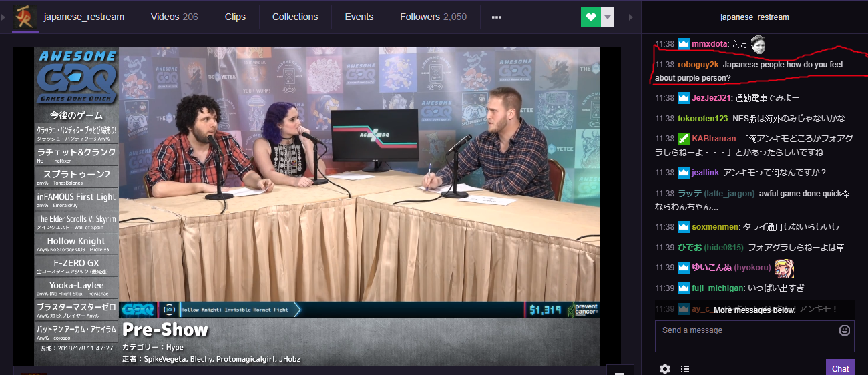Click username mmxdota in chat
The width and height of the screenshot is (868, 375).
(x=709, y=45)
